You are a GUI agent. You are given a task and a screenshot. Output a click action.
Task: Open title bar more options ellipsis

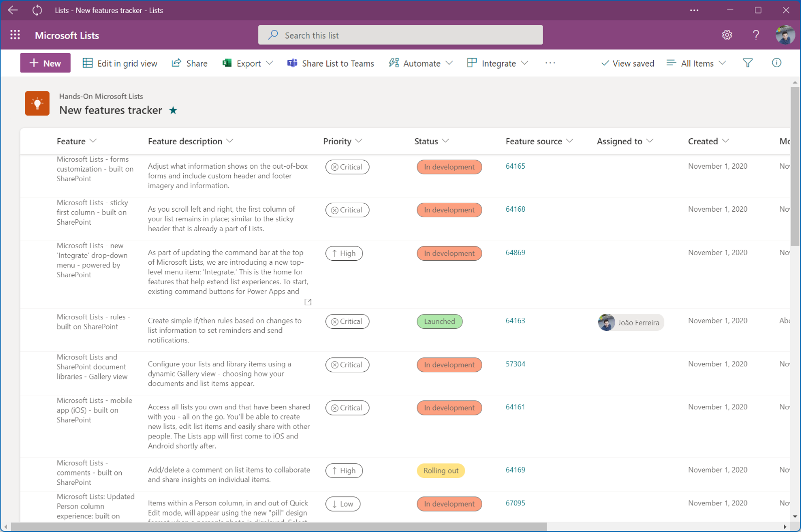pos(694,10)
